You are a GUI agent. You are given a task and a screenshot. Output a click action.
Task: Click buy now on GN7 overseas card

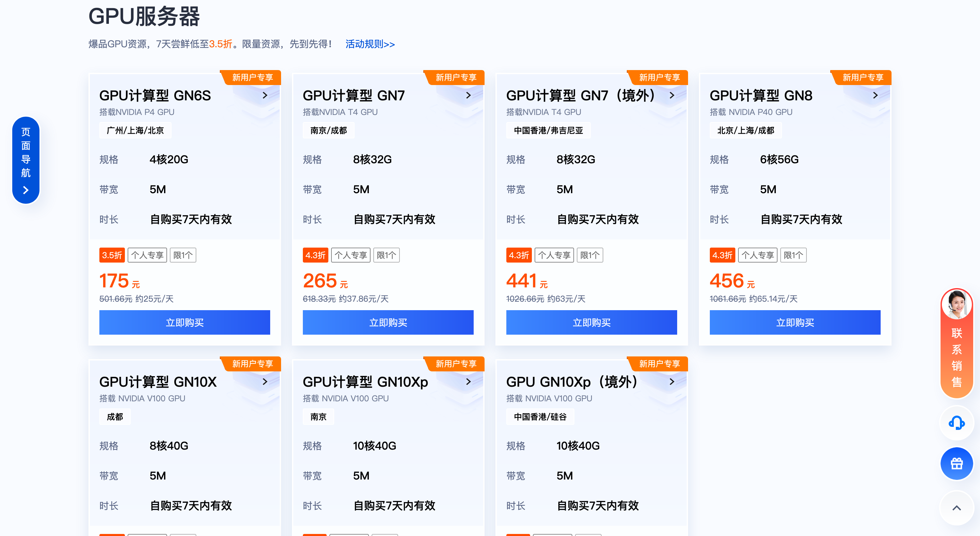click(591, 322)
